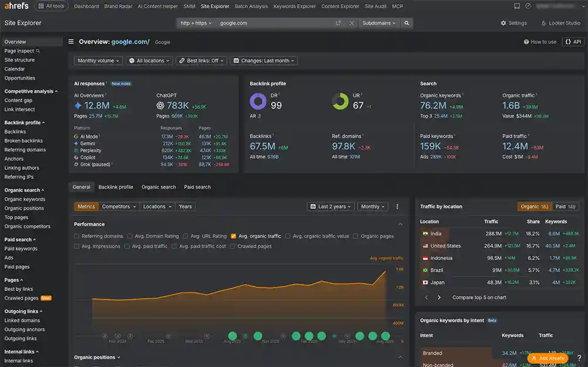Image resolution: width=588 pixels, height=367 pixels.
Task: Click the India flag icon
Action: pyautogui.click(x=425, y=233)
